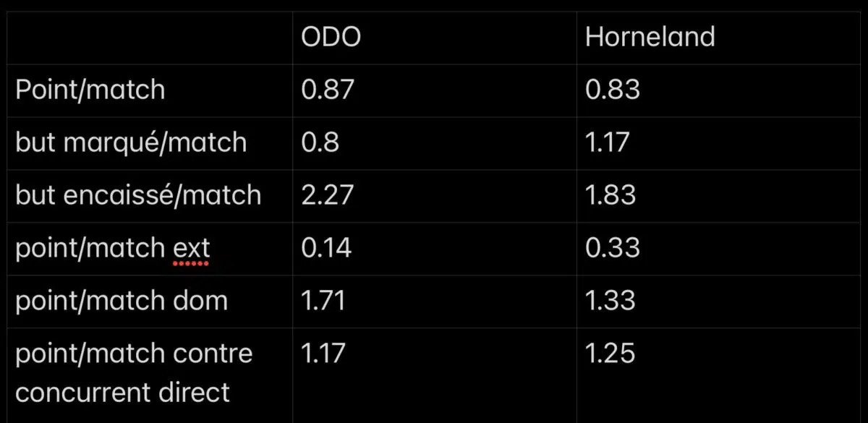Click the but encaissé/match row label
Image resolution: width=868 pixels, height=423 pixels.
click(x=138, y=195)
